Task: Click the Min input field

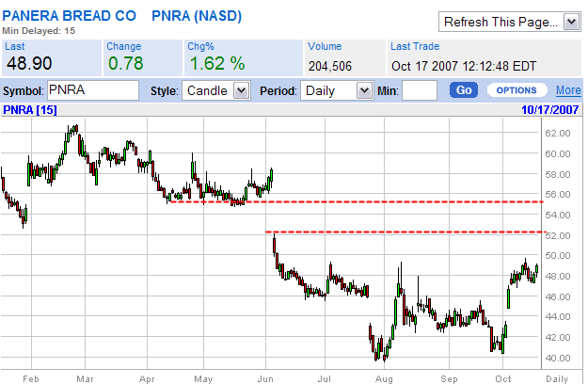Action: tap(420, 90)
